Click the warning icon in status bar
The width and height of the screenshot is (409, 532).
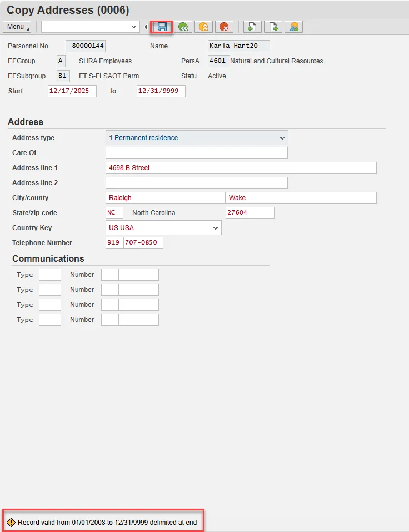click(x=11, y=523)
